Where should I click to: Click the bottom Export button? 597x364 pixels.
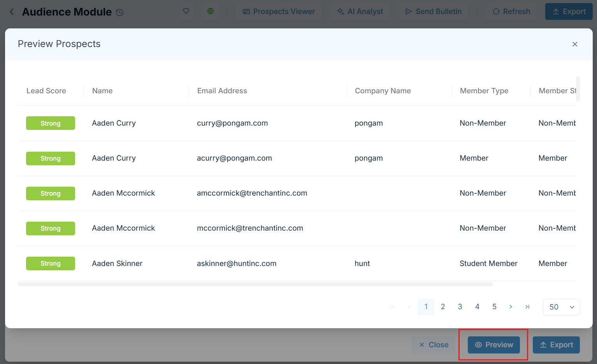(556, 345)
